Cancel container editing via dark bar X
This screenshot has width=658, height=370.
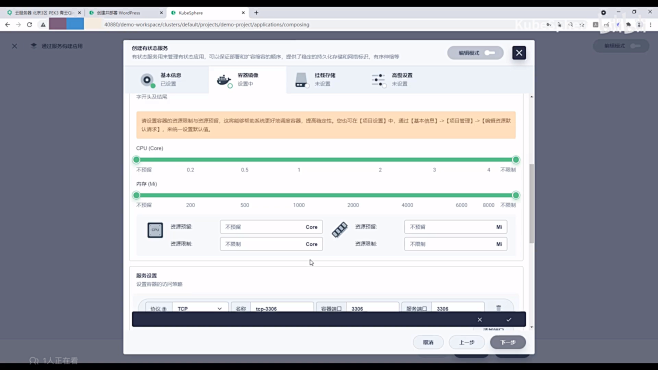point(480,320)
